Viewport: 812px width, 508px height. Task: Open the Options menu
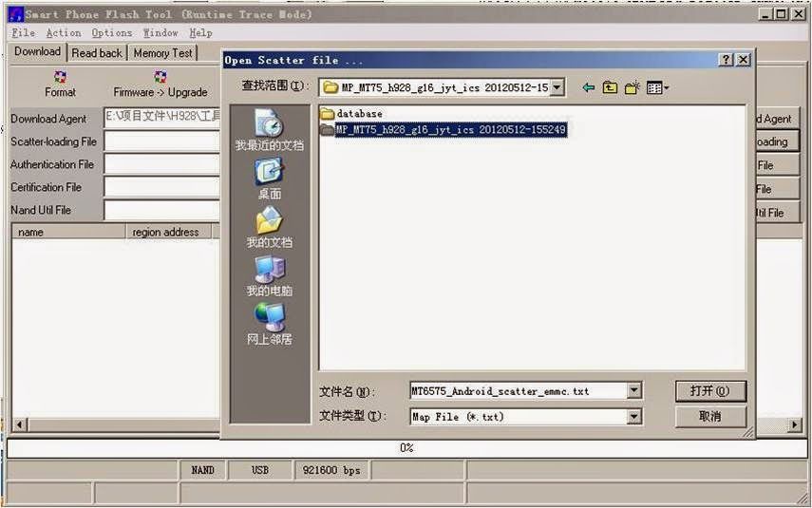point(111,33)
